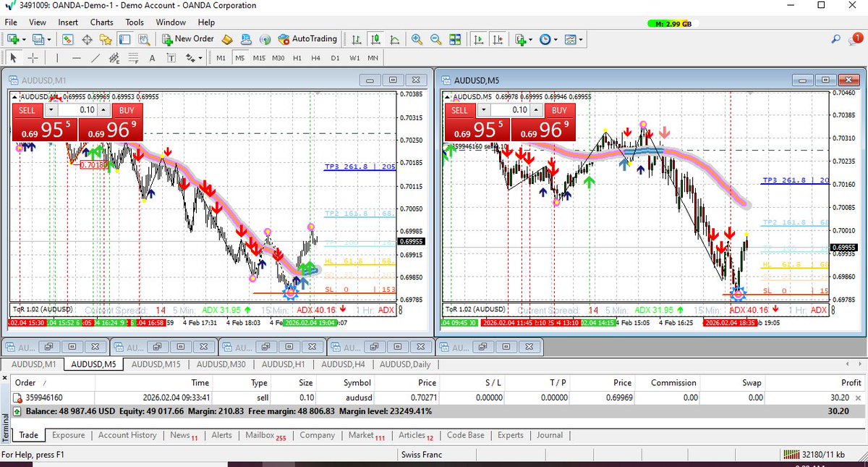Open the Data Window crosshair icon
Image resolution: width=868 pixels, height=467 pixels.
88,39
